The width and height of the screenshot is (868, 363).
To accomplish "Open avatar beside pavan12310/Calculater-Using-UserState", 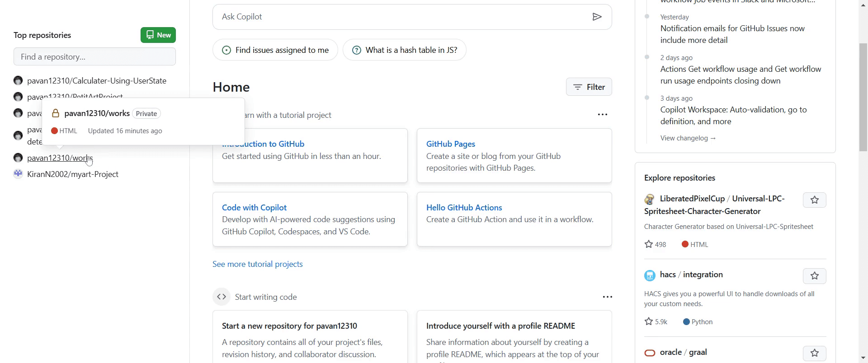I will (x=18, y=81).
